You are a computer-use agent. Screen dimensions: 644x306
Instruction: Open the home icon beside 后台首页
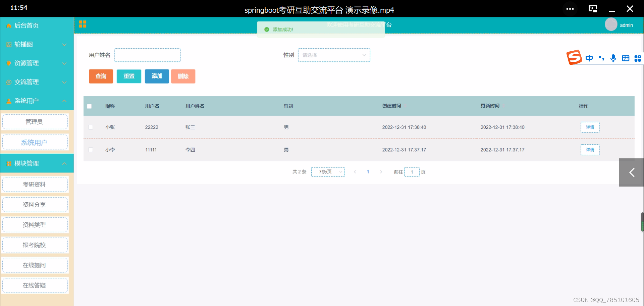click(x=9, y=25)
